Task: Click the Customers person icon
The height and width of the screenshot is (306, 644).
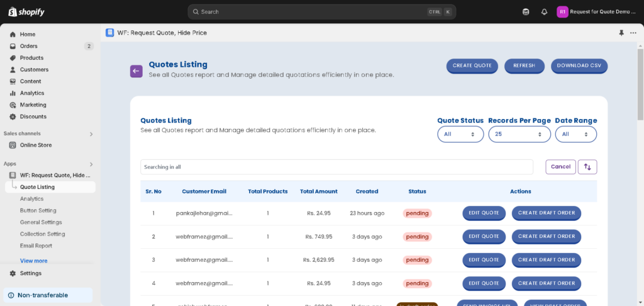Action: (x=13, y=69)
